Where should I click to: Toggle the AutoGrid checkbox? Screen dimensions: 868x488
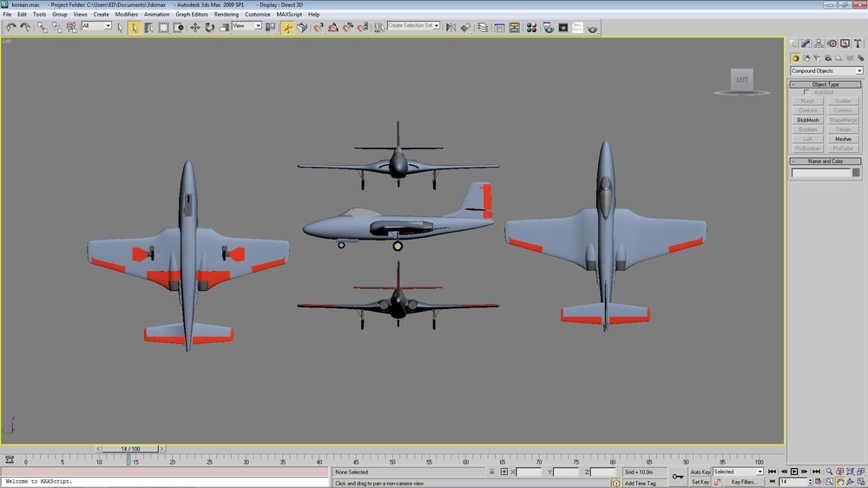[x=806, y=93]
